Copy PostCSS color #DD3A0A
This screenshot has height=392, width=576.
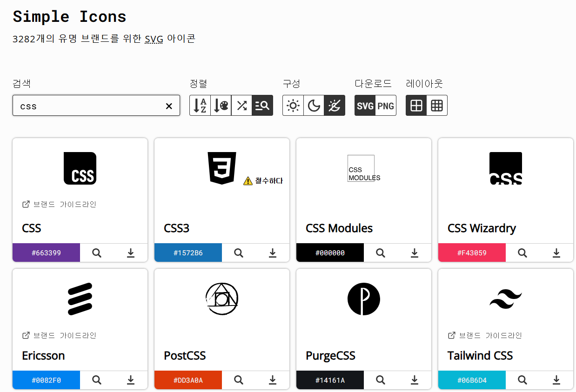tap(188, 380)
